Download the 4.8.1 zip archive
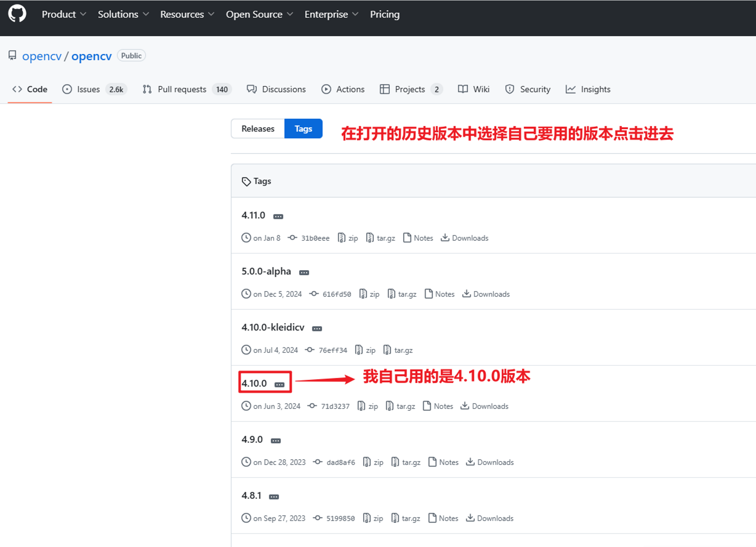Image resolution: width=756 pixels, height=547 pixels. pos(373,518)
